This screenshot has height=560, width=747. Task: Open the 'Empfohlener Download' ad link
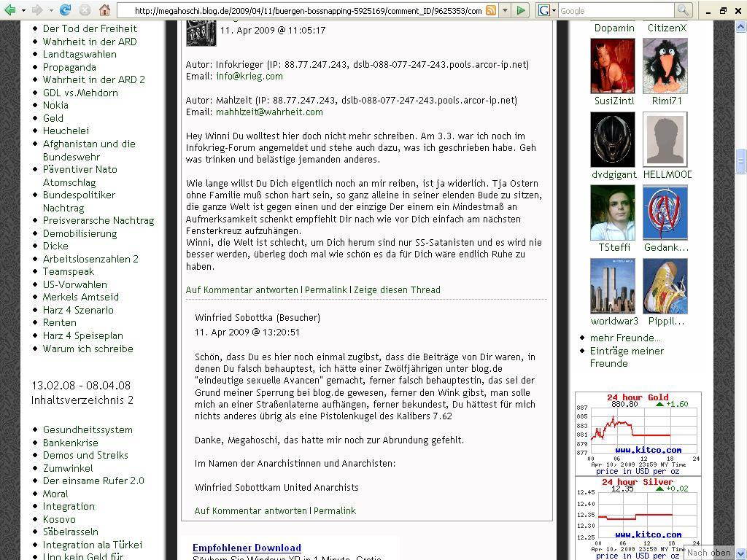pyautogui.click(x=247, y=548)
